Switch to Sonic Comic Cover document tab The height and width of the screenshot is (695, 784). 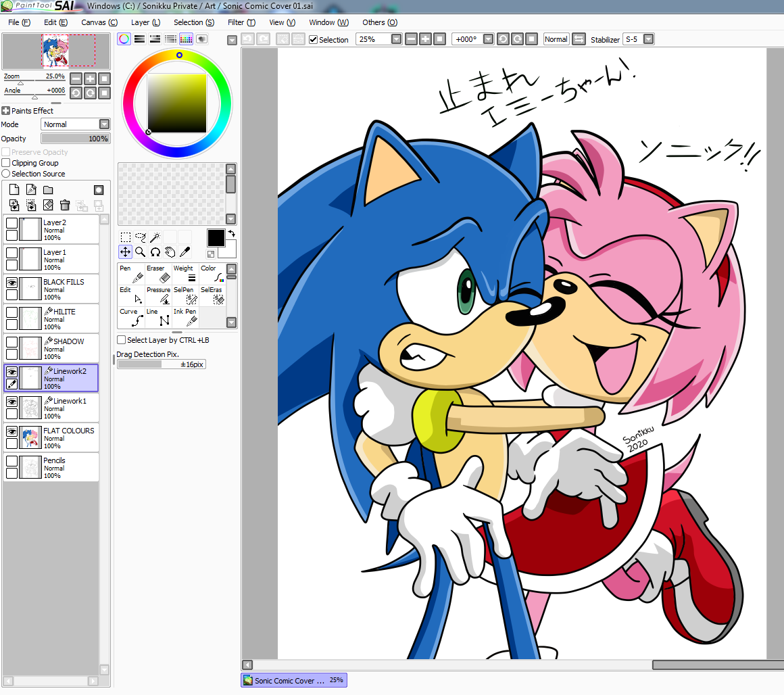click(293, 681)
